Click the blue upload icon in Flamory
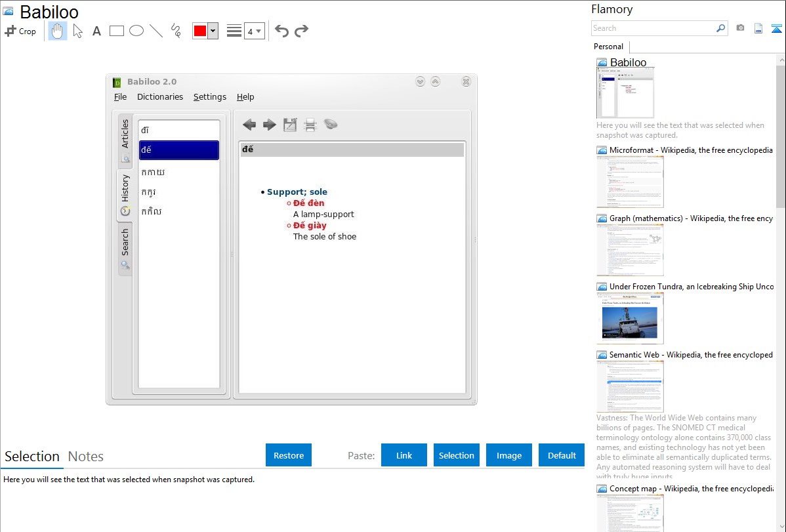Screen dimensions: 786x532 [776, 28]
